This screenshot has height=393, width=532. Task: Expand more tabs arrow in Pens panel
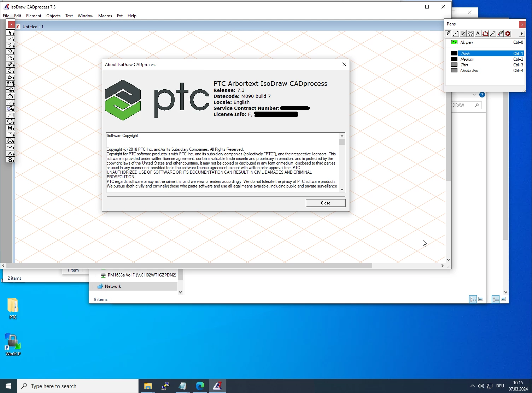click(x=522, y=34)
